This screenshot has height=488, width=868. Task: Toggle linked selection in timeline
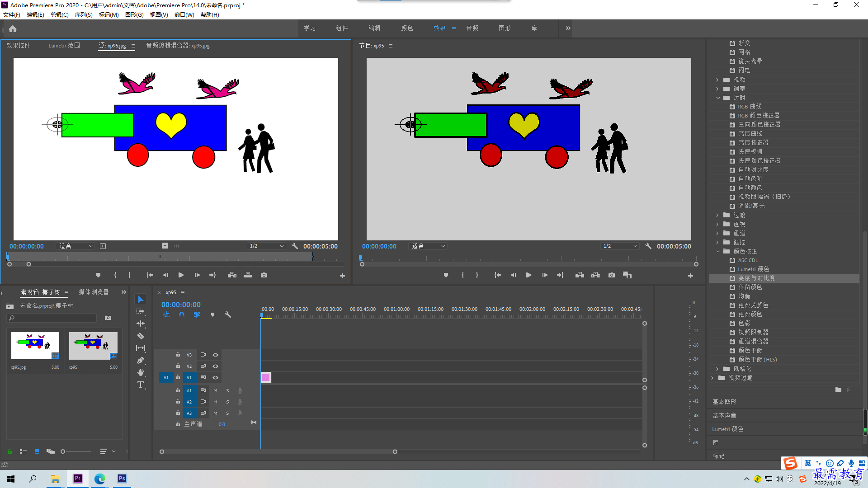pos(197,314)
